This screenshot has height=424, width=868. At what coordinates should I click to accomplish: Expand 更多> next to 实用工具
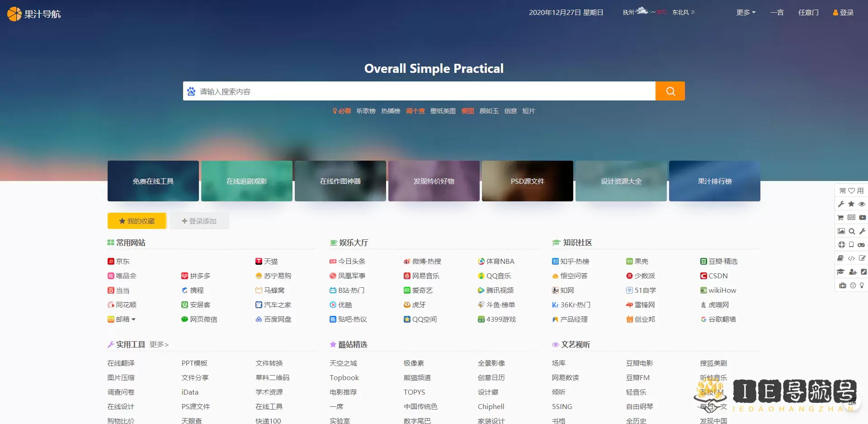tap(159, 344)
